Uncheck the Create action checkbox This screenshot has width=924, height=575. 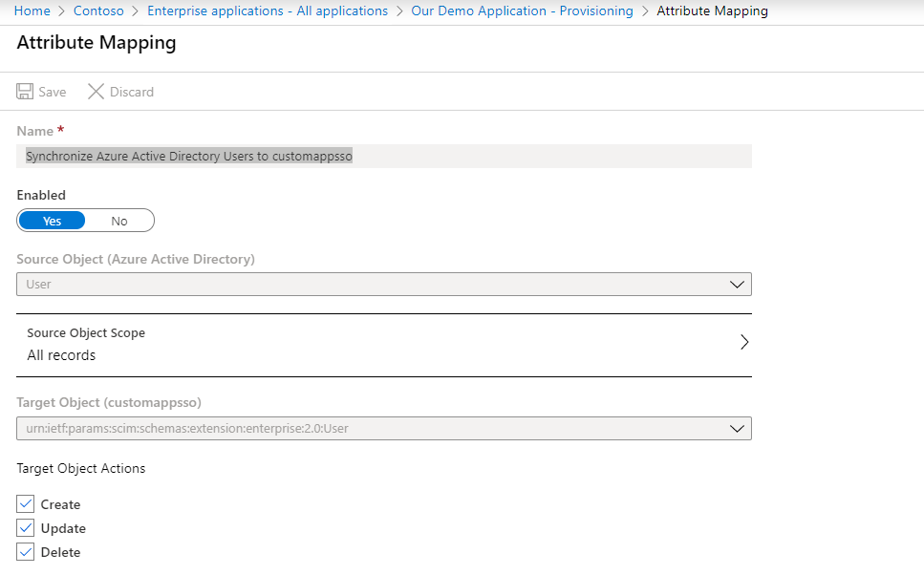tap(26, 504)
